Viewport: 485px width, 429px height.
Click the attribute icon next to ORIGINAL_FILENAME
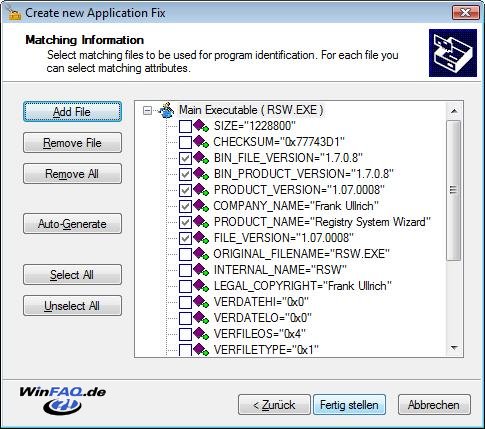click(201, 254)
